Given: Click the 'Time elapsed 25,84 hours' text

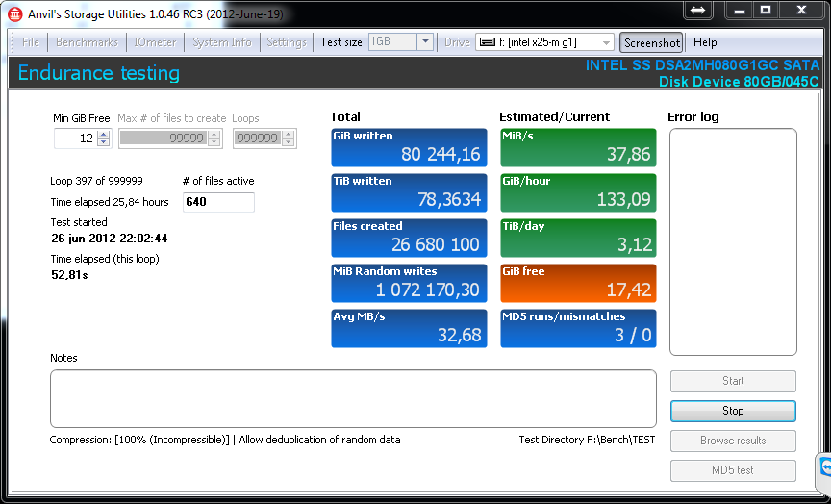Looking at the screenshot, I should click(110, 202).
